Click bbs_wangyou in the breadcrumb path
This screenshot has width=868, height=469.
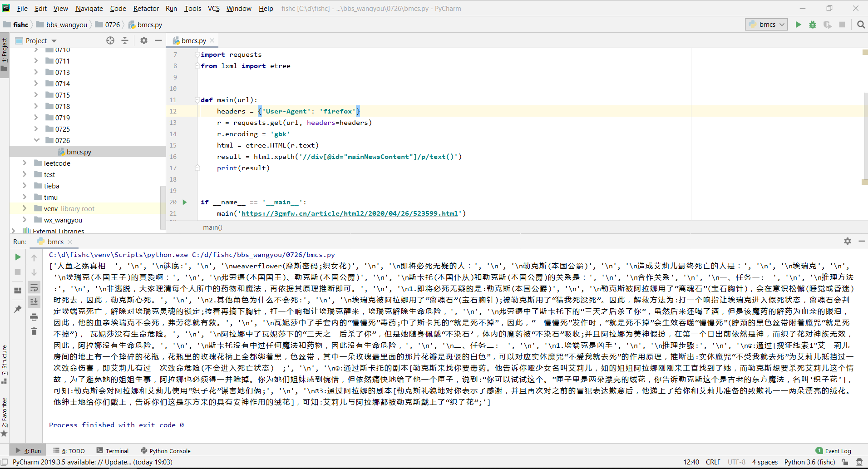coord(67,25)
